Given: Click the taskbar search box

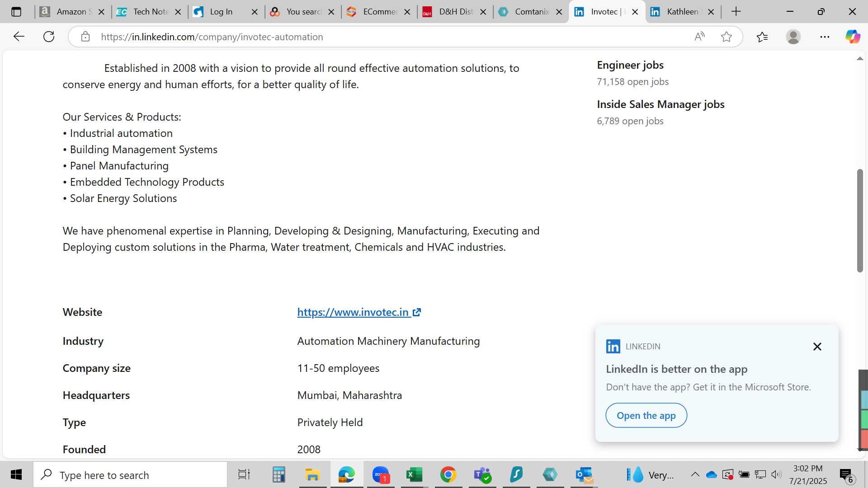Looking at the screenshot, I should (130, 475).
